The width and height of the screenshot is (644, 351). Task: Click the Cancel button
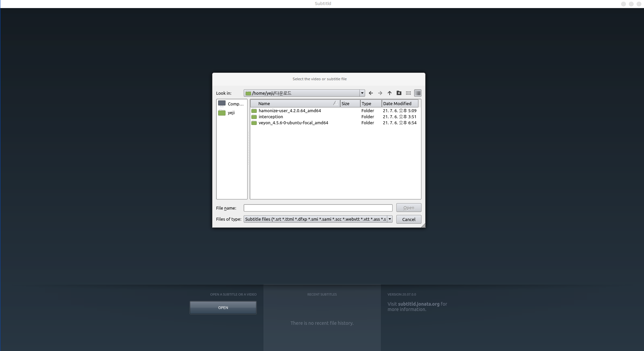pyautogui.click(x=408, y=219)
